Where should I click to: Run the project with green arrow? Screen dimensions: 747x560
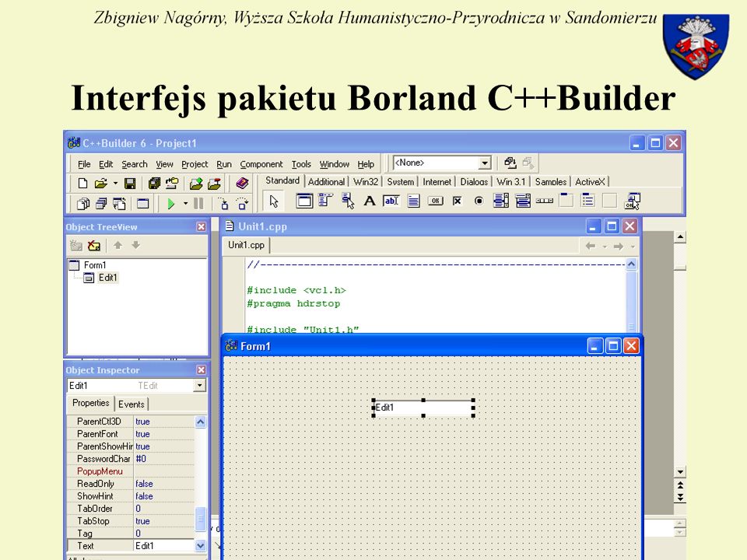170,205
